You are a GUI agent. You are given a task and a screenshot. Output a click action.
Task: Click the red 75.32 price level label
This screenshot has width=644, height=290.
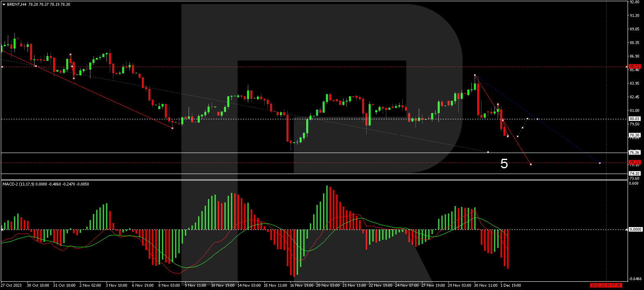point(635,162)
